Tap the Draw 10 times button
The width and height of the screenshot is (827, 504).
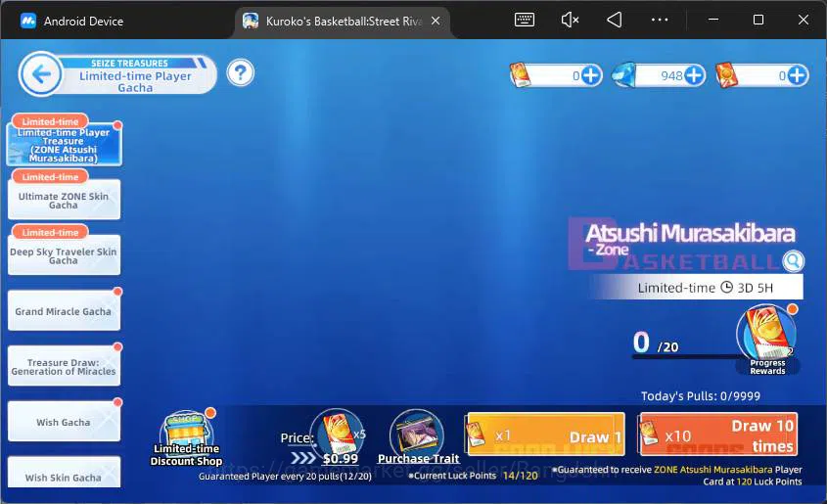tap(717, 435)
